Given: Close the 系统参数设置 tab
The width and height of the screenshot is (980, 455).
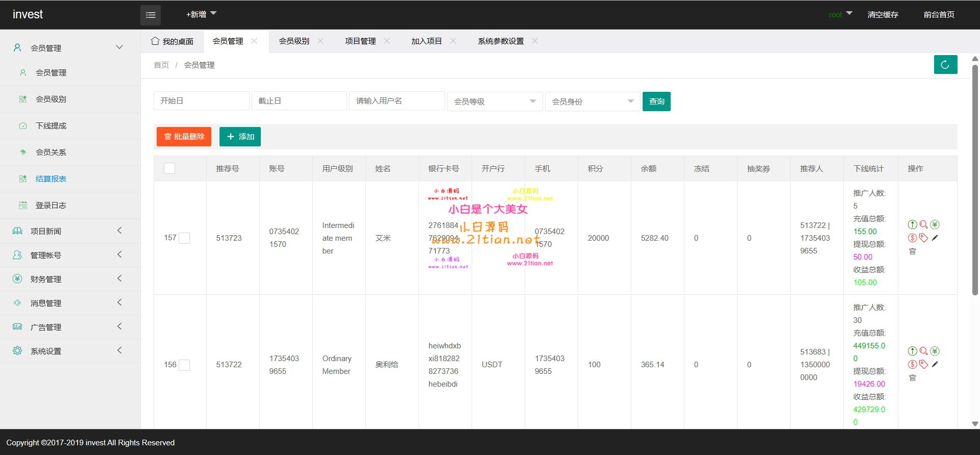Looking at the screenshot, I should point(535,41).
